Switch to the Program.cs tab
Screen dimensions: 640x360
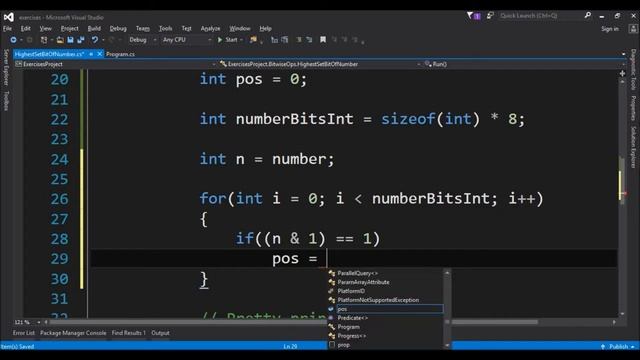(120, 54)
